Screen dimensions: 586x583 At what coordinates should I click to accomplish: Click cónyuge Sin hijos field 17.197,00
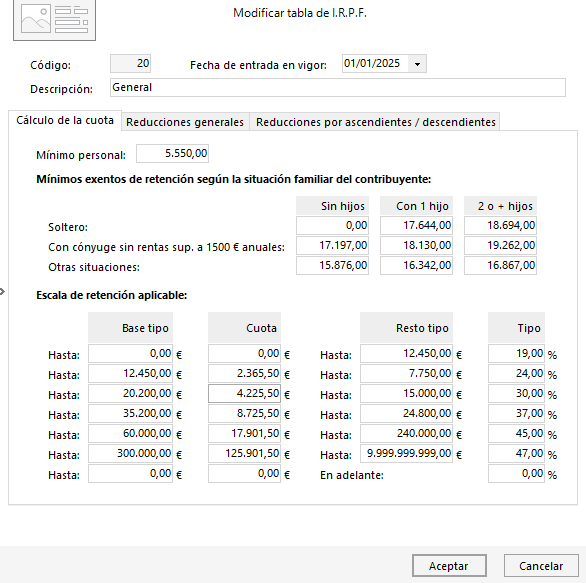(x=333, y=246)
